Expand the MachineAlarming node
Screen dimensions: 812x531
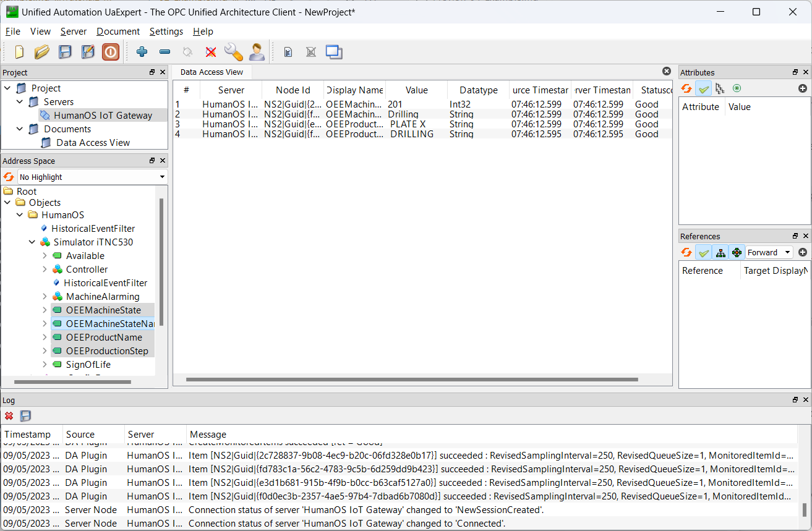[45, 297]
